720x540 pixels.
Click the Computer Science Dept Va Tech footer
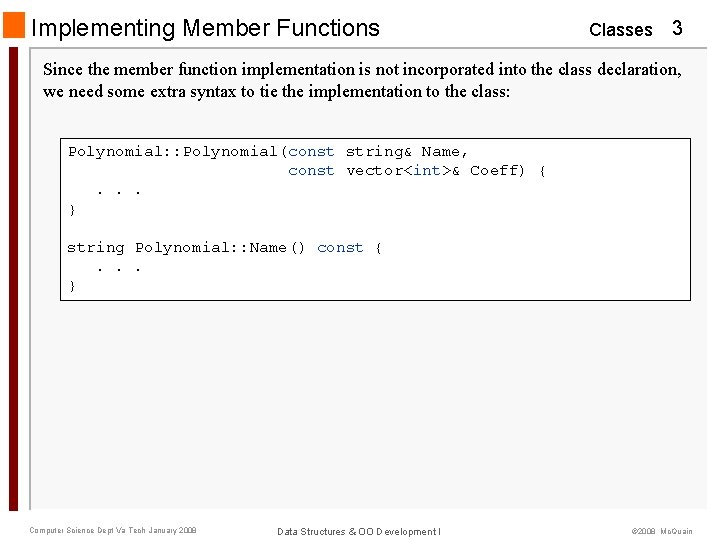point(113,530)
